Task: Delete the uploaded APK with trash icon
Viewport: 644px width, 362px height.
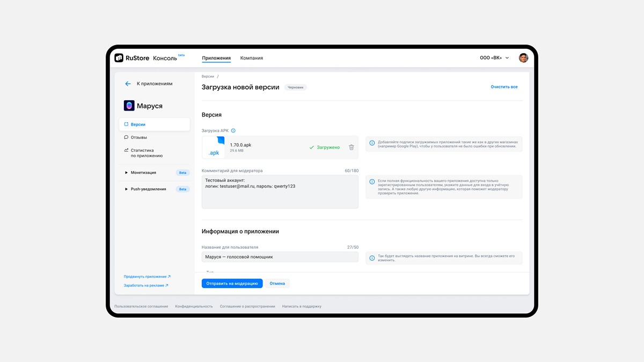Action: tap(352, 147)
